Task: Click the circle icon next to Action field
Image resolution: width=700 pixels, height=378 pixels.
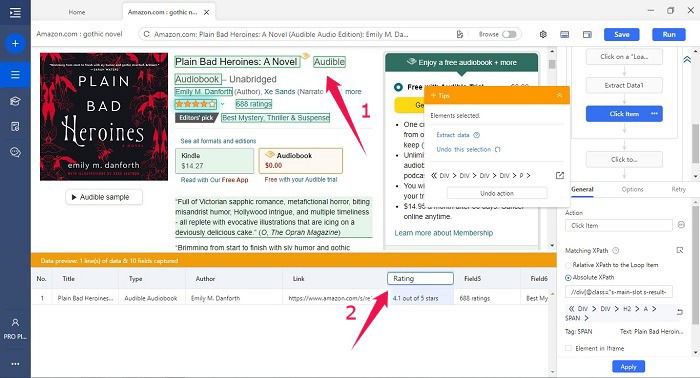Action: (x=681, y=225)
